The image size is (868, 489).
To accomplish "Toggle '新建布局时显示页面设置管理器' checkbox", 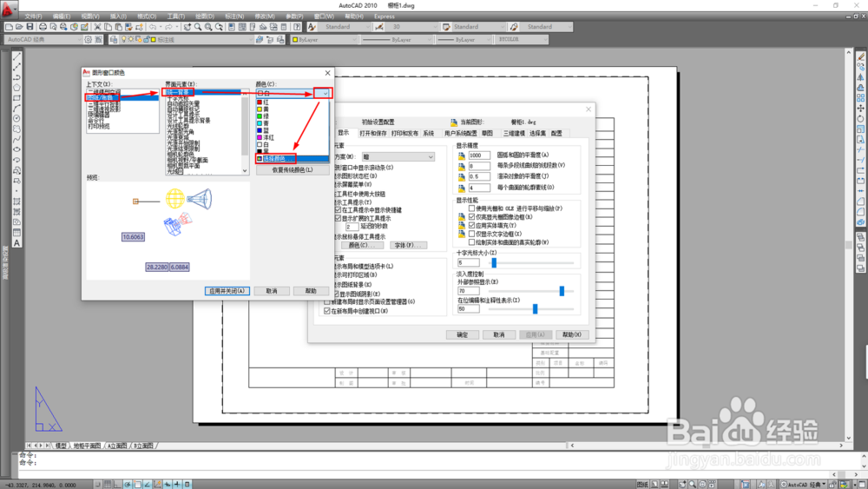I will pos(327,301).
